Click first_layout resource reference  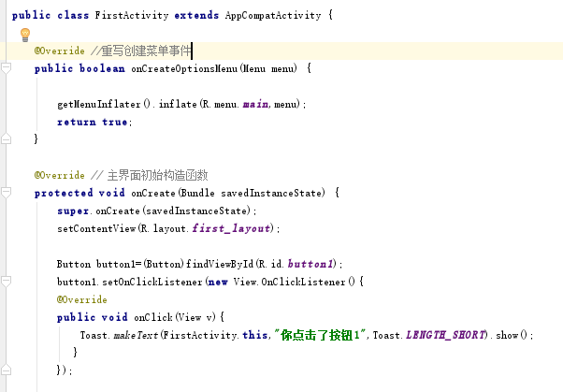coord(231,228)
